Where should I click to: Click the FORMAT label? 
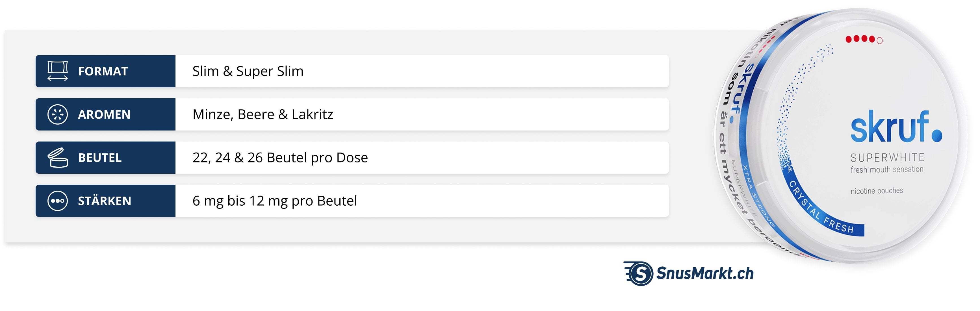coord(103,71)
